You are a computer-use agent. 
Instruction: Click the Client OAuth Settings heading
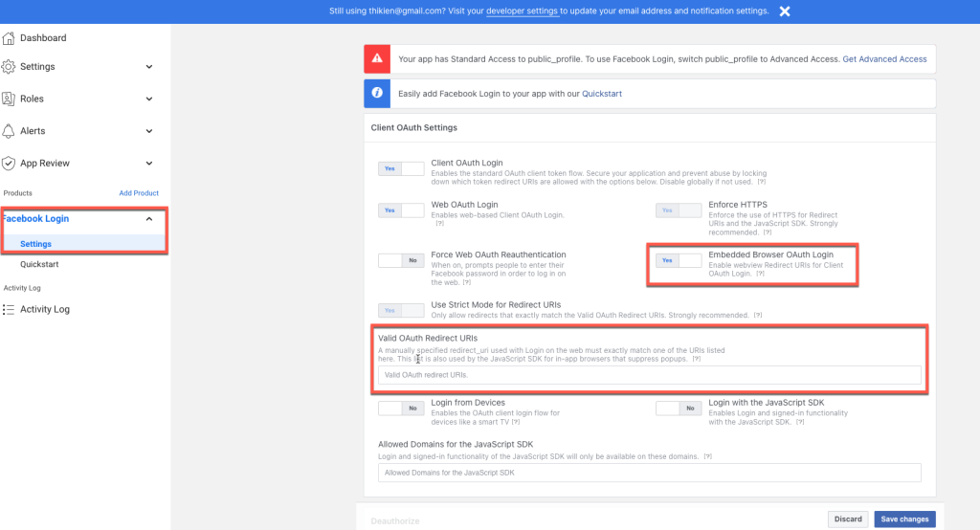[413, 127]
